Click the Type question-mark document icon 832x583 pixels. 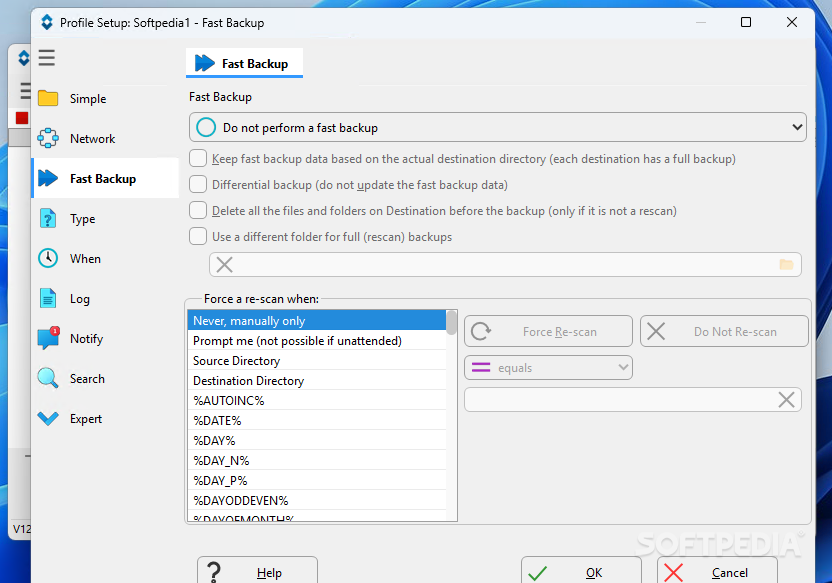point(48,219)
